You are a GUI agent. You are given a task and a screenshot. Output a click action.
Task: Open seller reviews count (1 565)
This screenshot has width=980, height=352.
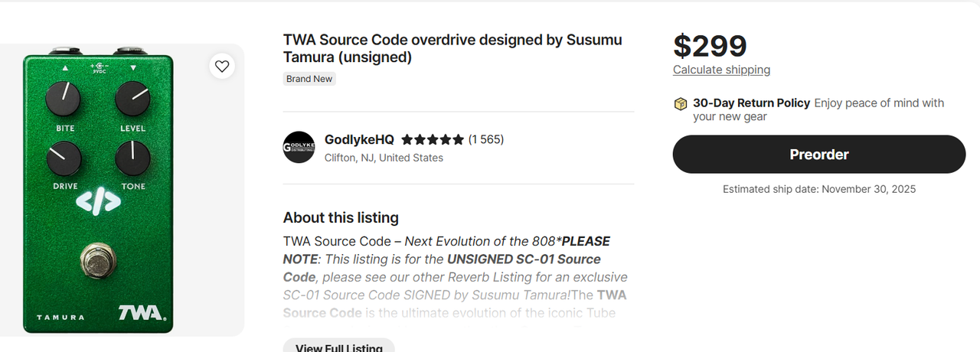(x=486, y=139)
